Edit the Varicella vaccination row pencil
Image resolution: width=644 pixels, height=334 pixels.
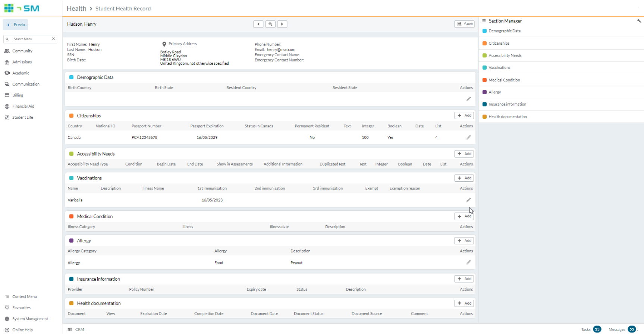[468, 200]
